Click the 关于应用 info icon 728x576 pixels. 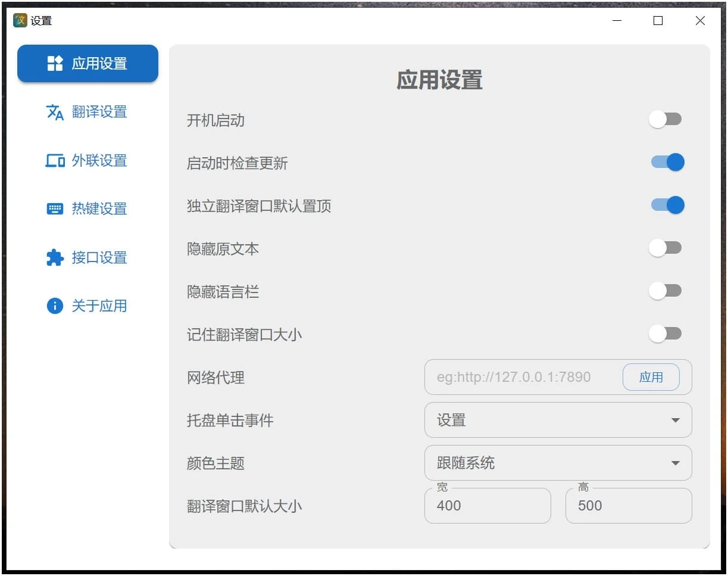(55, 306)
